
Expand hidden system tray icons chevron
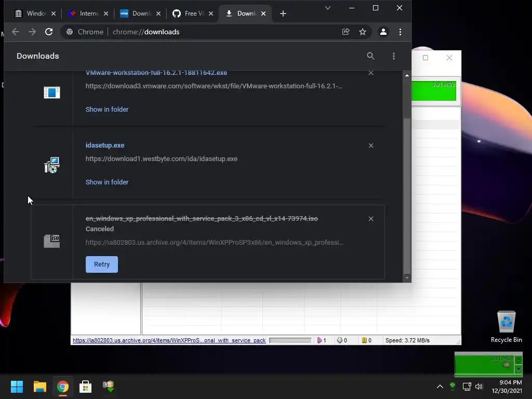[x=440, y=387]
